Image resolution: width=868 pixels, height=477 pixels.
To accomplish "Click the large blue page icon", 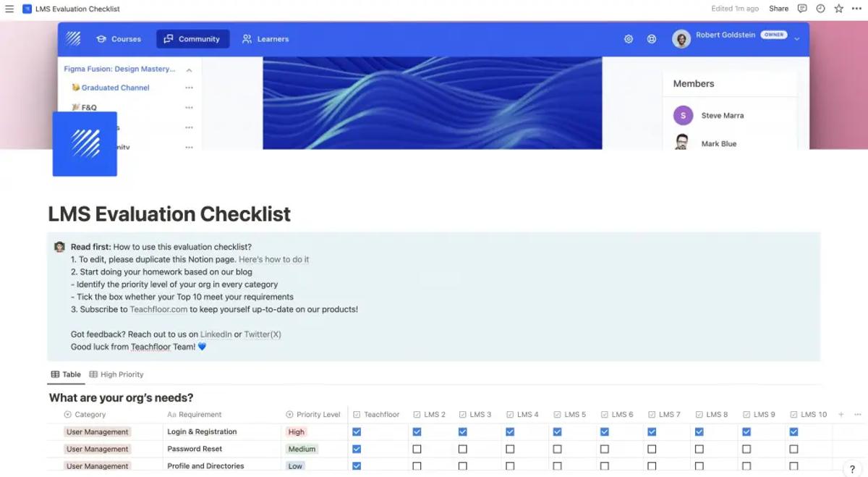I will pos(85,144).
